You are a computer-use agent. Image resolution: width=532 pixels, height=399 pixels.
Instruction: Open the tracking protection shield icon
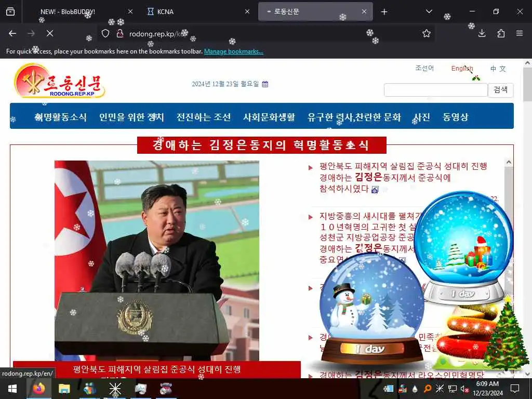coord(105,33)
